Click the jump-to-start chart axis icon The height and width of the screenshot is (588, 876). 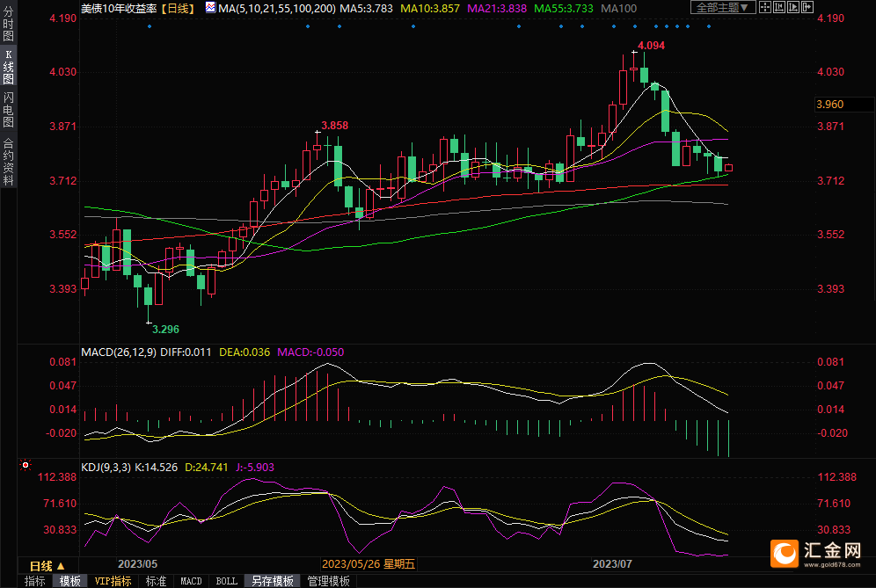point(778,7)
